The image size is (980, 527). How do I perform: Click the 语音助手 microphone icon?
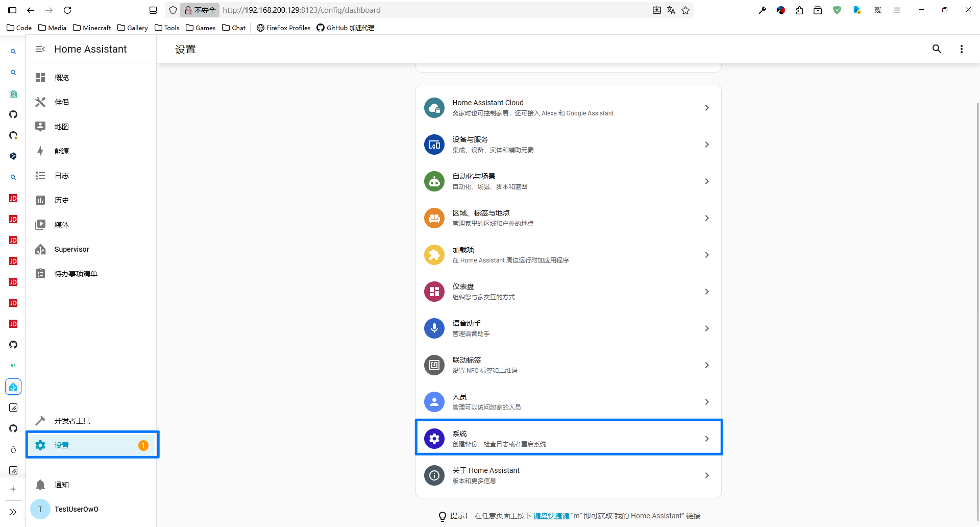(434, 328)
